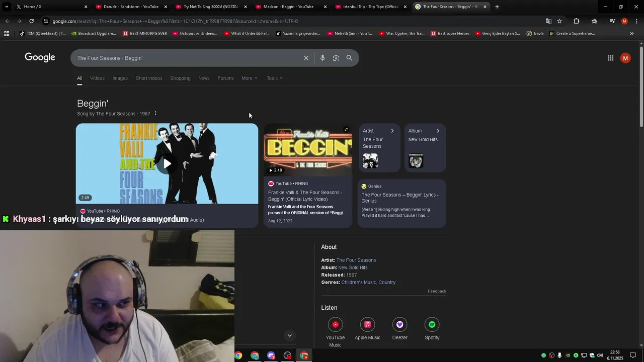Click the volume icon in the system tray

click(x=600, y=355)
